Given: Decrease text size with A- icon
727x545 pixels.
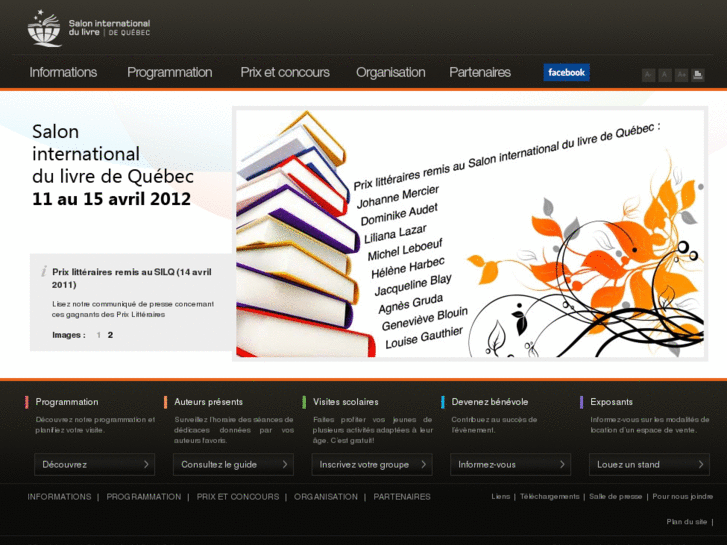Looking at the screenshot, I should click(x=648, y=75).
